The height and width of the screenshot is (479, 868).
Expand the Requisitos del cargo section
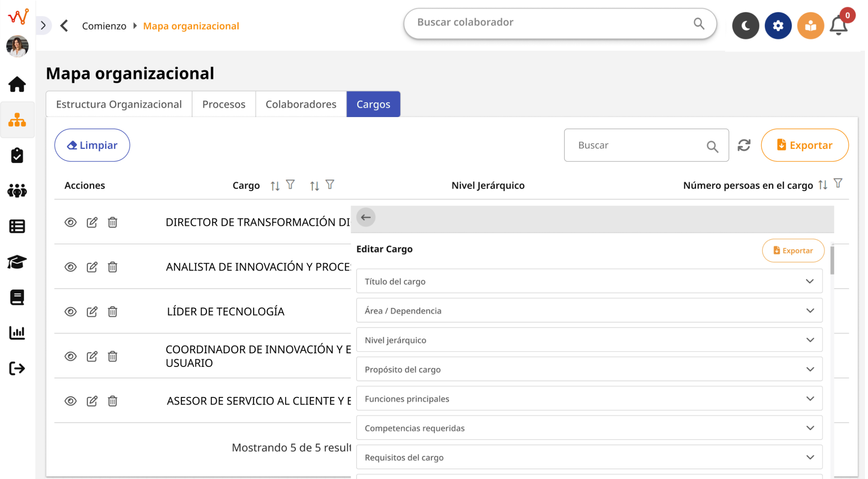(589, 457)
